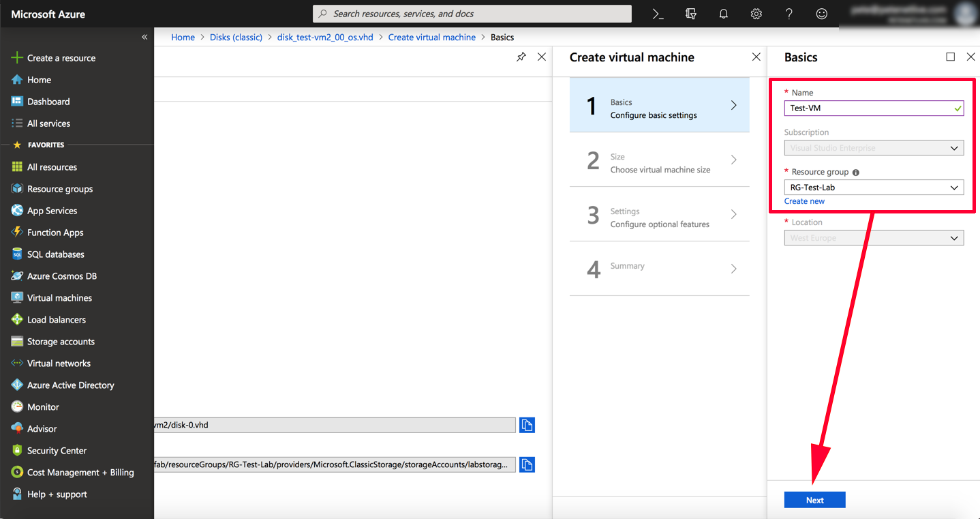Click the Next button
980x519 pixels.
point(814,500)
